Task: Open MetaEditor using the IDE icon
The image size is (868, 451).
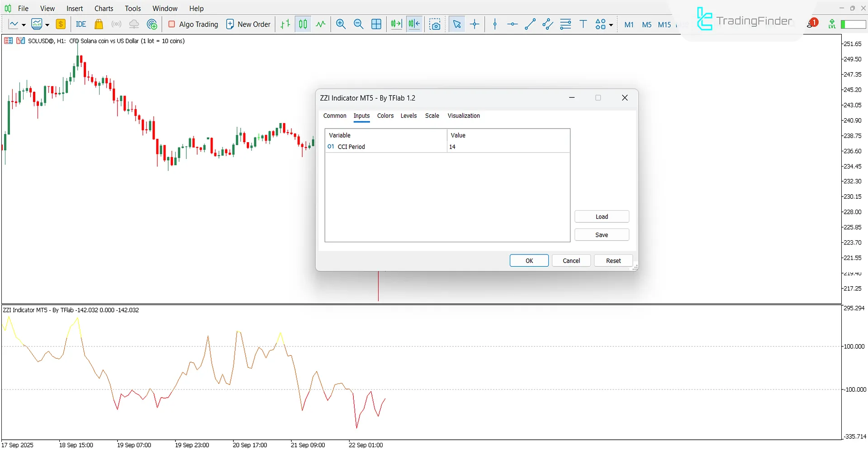Action: [x=81, y=24]
